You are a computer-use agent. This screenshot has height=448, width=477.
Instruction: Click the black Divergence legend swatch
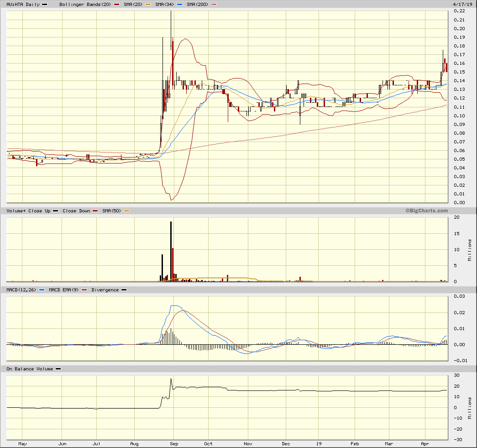[124, 290]
